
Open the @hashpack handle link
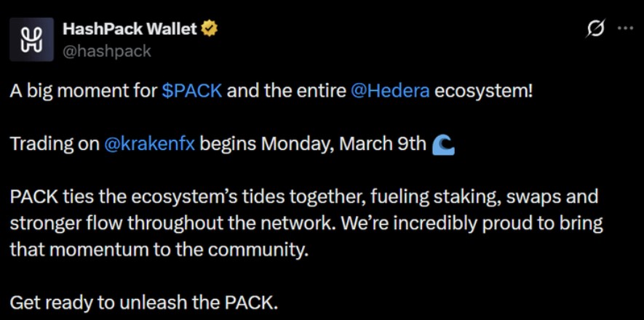coord(107,50)
